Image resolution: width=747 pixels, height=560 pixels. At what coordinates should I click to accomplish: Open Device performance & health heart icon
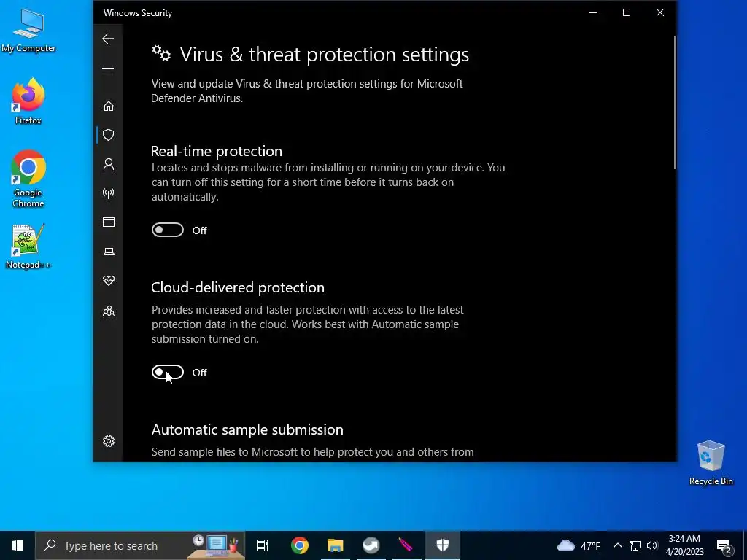pyautogui.click(x=109, y=281)
